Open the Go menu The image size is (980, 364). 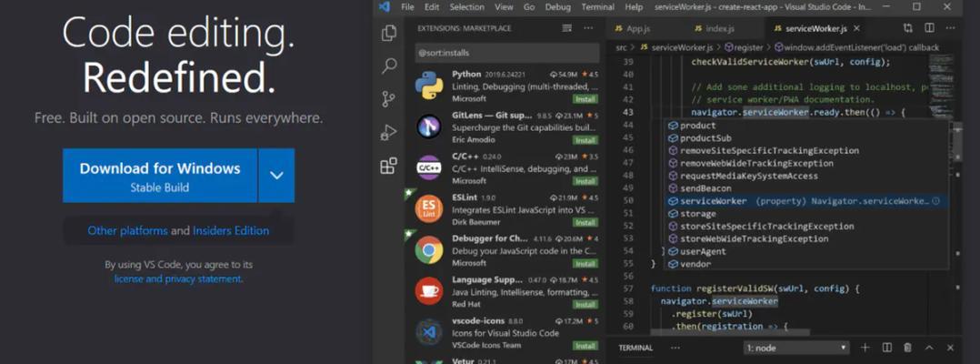(x=529, y=7)
